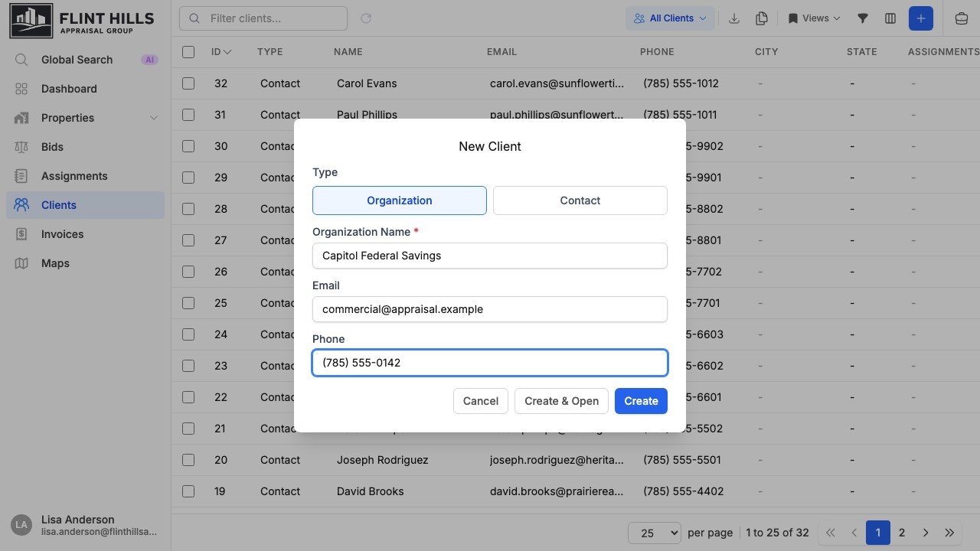Viewport: 980px width, 551px height.
Task: Sort by the ID column header
Action: coord(221,52)
